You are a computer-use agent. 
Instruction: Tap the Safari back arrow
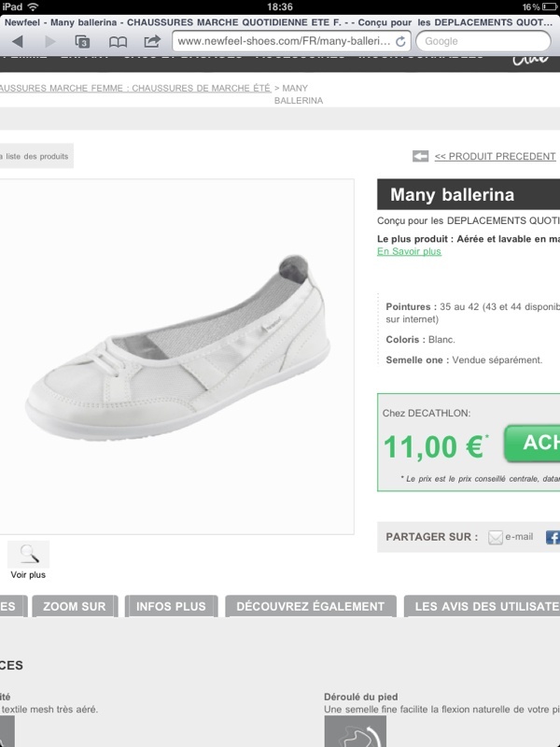pyautogui.click(x=18, y=41)
